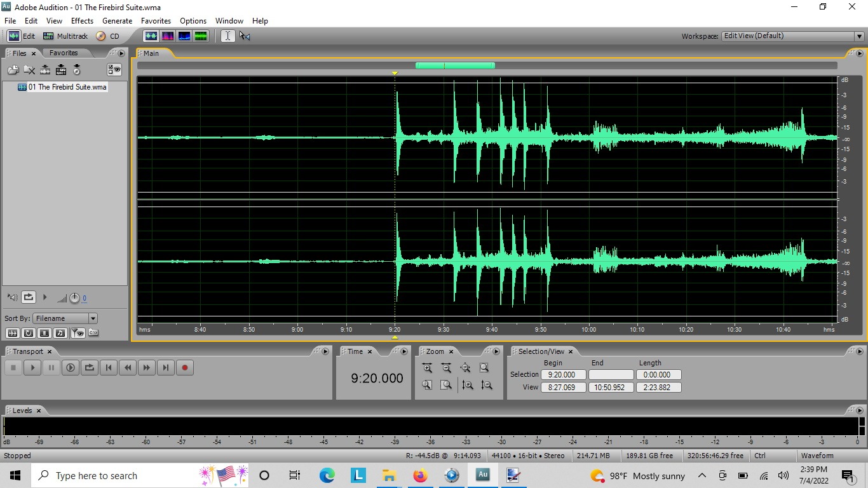Select 01 The Firebird Suite.wma file

pos(62,87)
